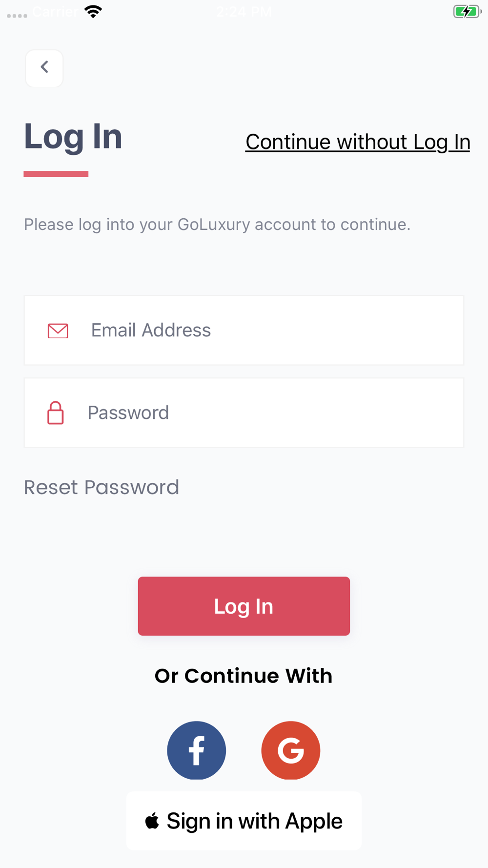Tap the back chevron button
Viewport: 488px width, 868px height.
tap(44, 68)
